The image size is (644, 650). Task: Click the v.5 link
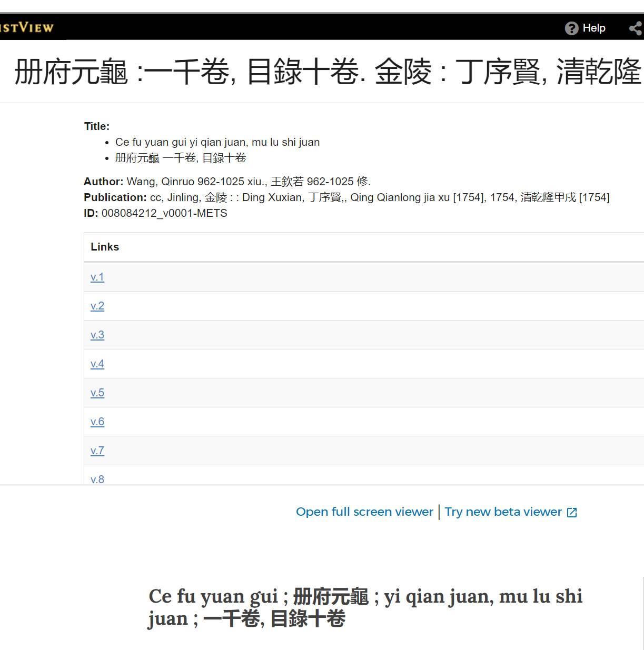pos(97,392)
